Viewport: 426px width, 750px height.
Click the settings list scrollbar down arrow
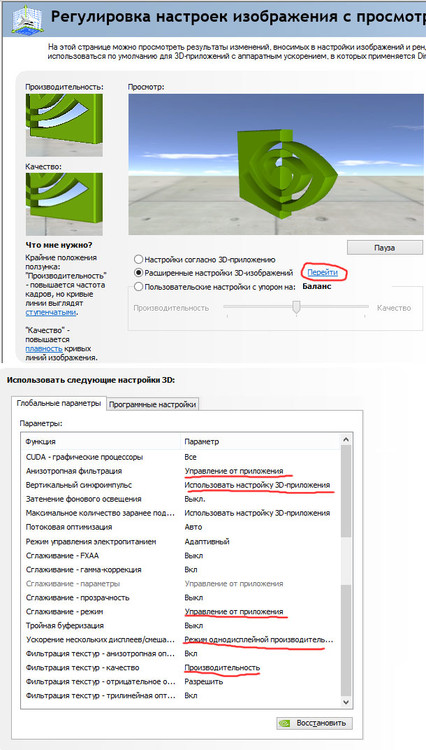pos(347,702)
